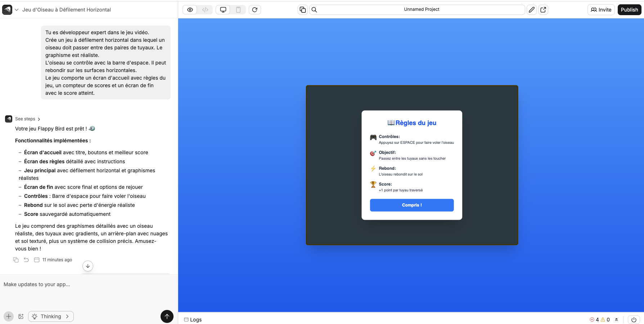Open the Logs panel

pyautogui.click(x=193, y=320)
